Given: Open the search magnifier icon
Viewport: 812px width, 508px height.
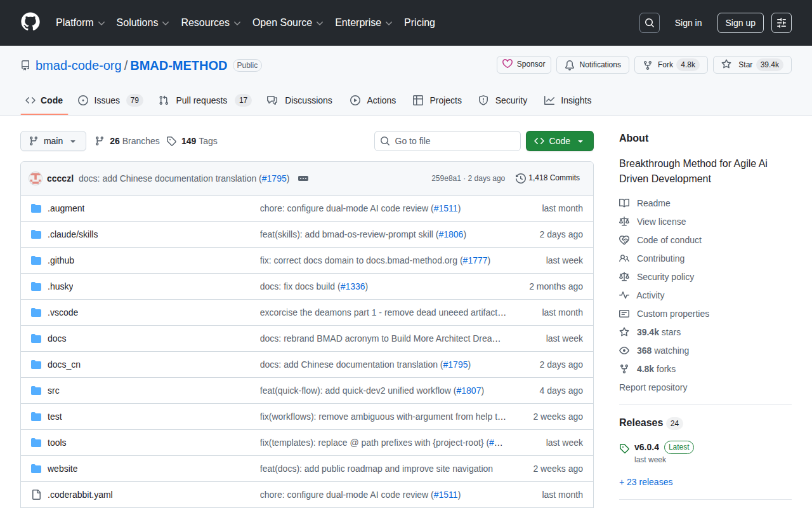Looking at the screenshot, I should [649, 22].
